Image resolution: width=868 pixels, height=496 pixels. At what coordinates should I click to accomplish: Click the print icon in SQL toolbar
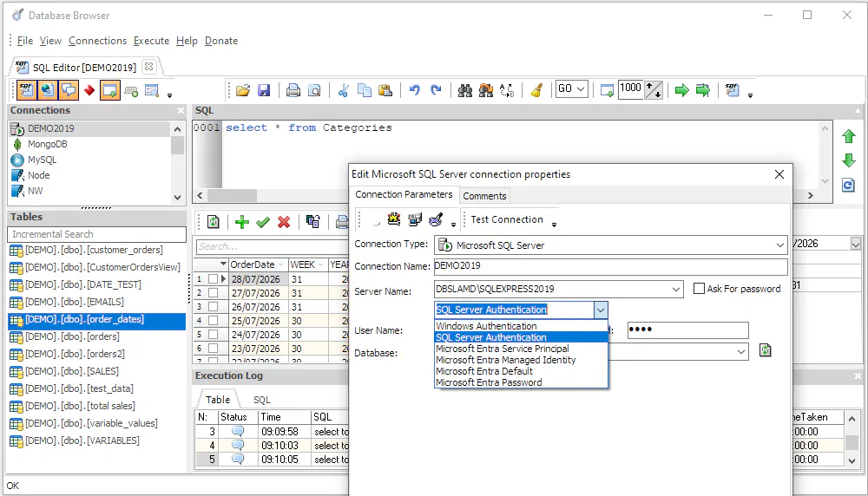coord(293,90)
